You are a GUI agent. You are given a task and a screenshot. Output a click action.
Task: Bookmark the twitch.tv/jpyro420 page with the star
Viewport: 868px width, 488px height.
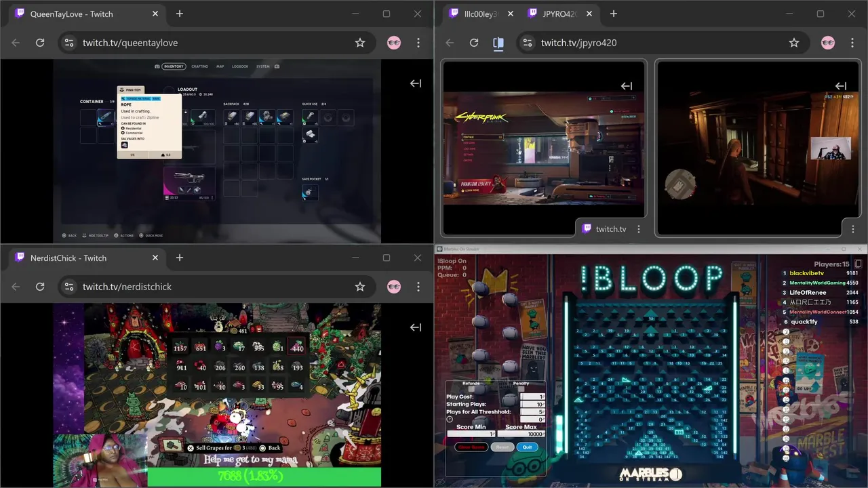(794, 43)
